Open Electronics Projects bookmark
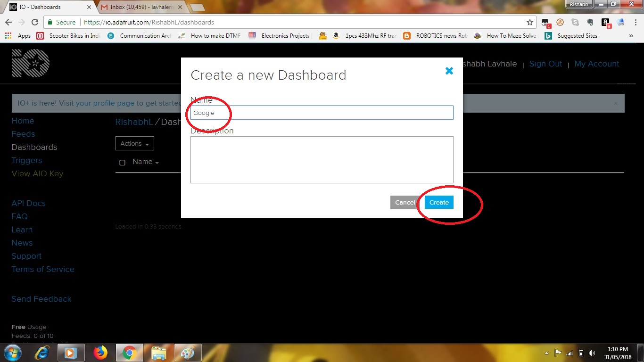This screenshot has width=644, height=362. click(x=280, y=36)
